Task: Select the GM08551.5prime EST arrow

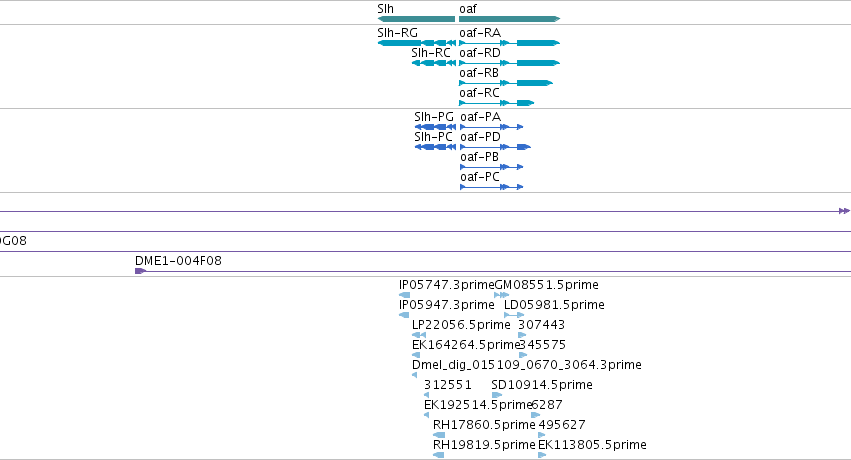Action: (x=501, y=295)
